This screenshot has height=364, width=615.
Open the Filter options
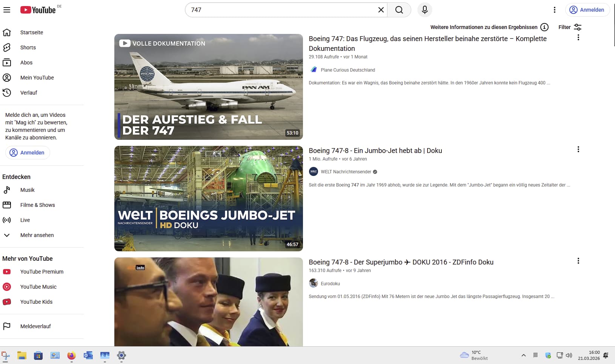pyautogui.click(x=570, y=27)
